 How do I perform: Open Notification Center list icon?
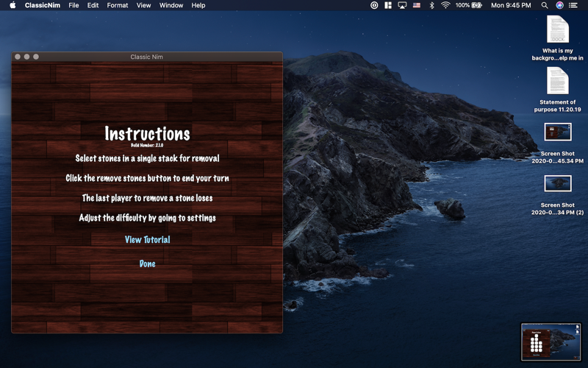coord(573,5)
